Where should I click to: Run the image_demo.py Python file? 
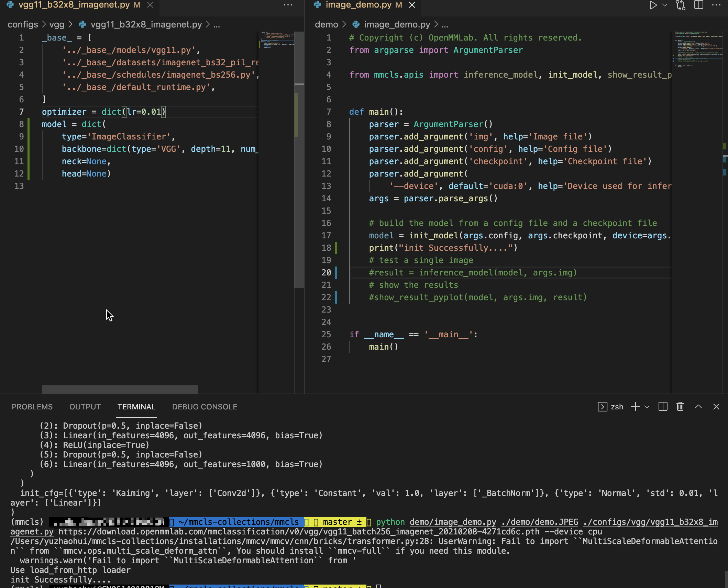[x=653, y=5]
